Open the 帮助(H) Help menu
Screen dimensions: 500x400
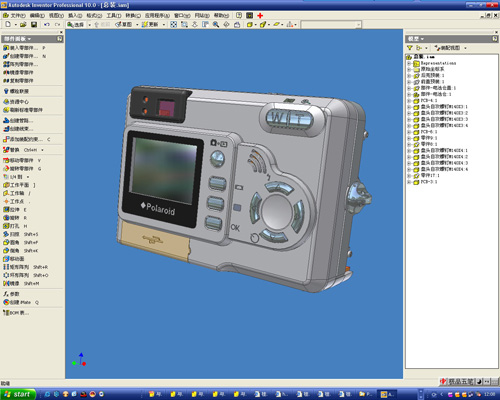(221, 16)
